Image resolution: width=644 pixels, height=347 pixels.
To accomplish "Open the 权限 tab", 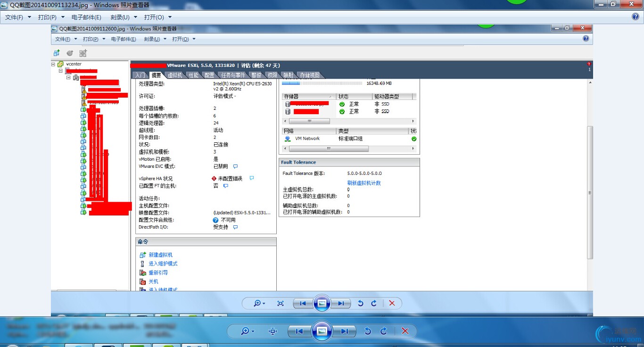I will (272, 75).
